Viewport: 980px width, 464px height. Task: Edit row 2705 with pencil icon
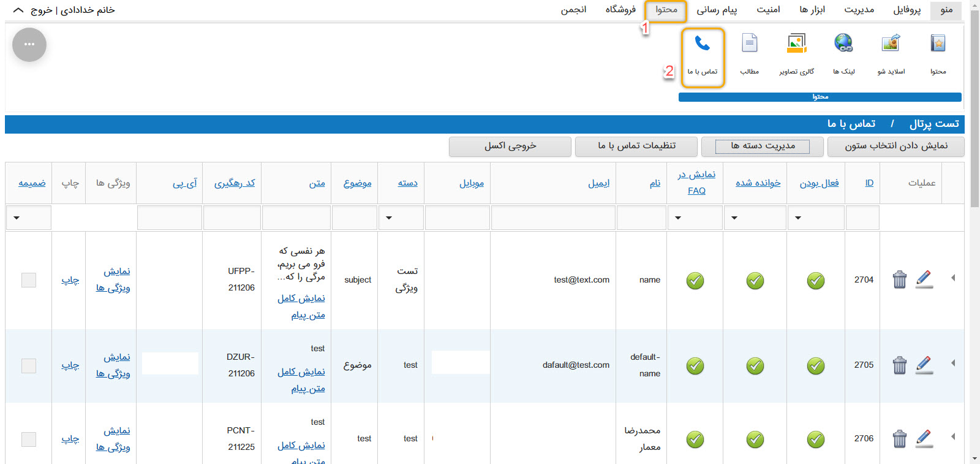924,365
